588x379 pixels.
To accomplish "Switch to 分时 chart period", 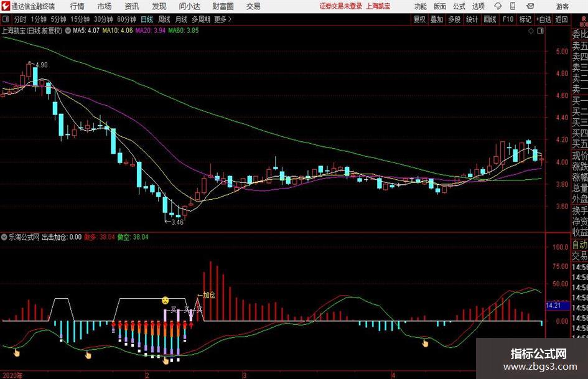I will tap(21, 19).
